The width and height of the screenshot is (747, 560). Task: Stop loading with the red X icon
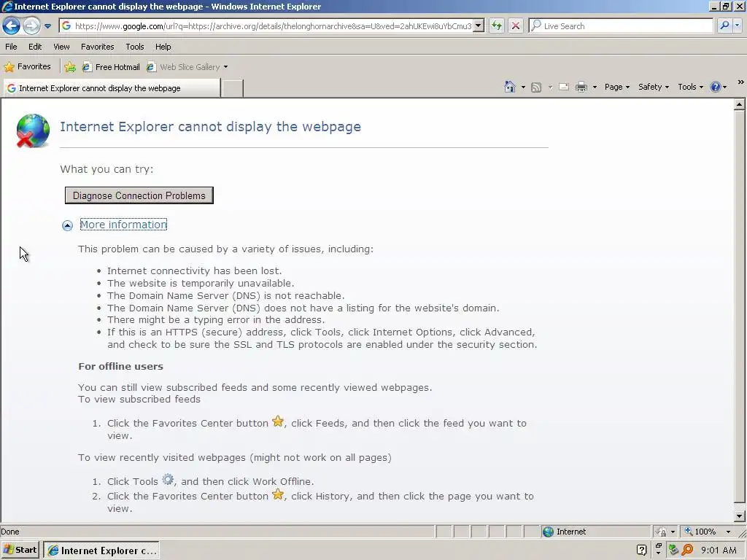tap(516, 26)
